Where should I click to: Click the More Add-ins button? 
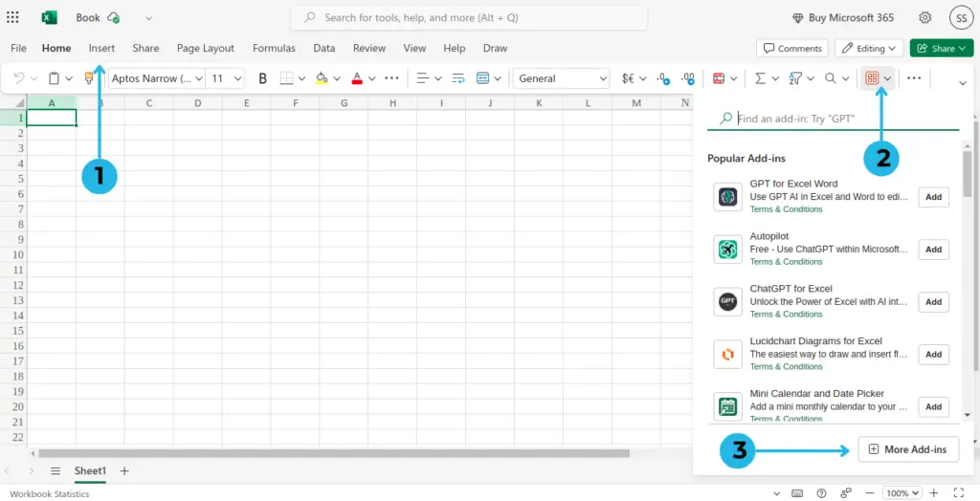[908, 449]
